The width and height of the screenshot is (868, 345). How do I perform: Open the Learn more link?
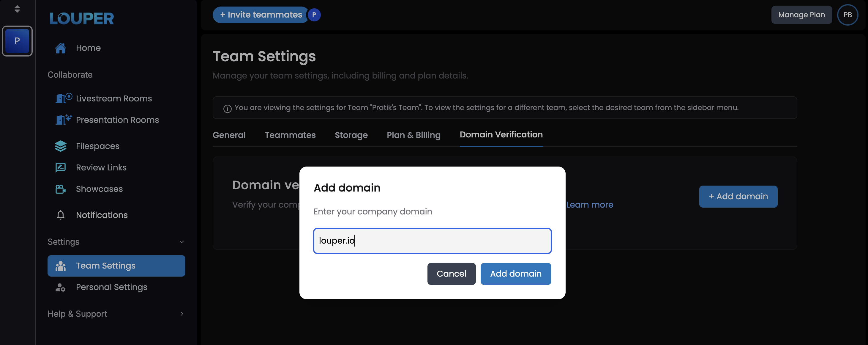click(589, 205)
